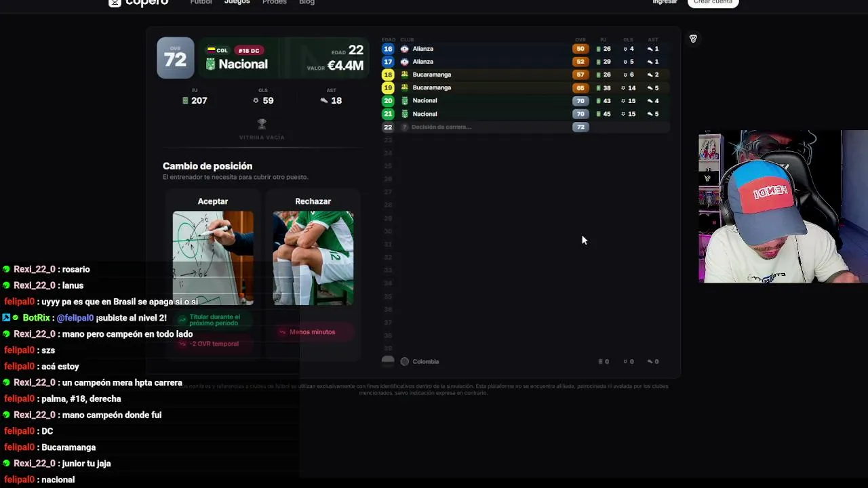Click OVR 72 badge in age 22 row
Image resolution: width=868 pixels, height=488 pixels.
pyautogui.click(x=580, y=127)
